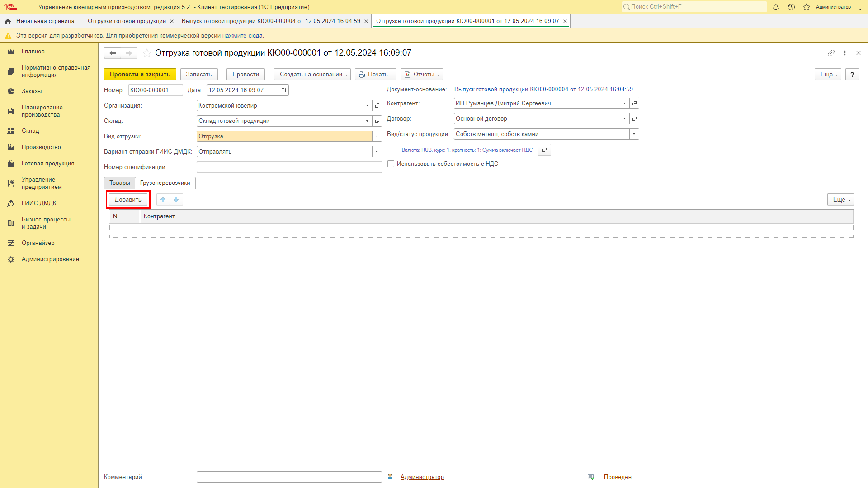Navigate back with left arrow button
The width and height of the screenshot is (868, 488).
113,53
